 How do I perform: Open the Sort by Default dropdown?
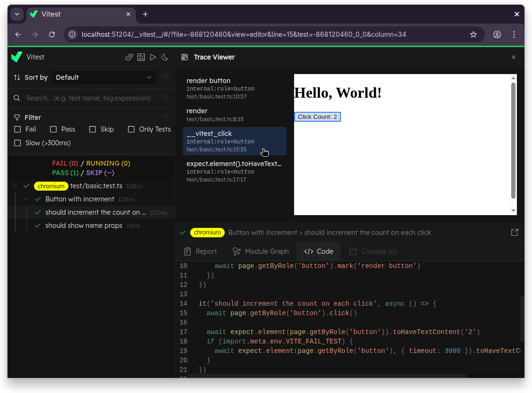[104, 77]
